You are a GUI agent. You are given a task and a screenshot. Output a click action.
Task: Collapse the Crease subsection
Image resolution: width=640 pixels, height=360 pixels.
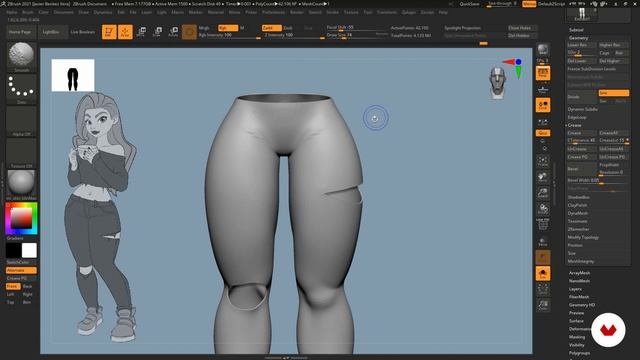pos(575,125)
